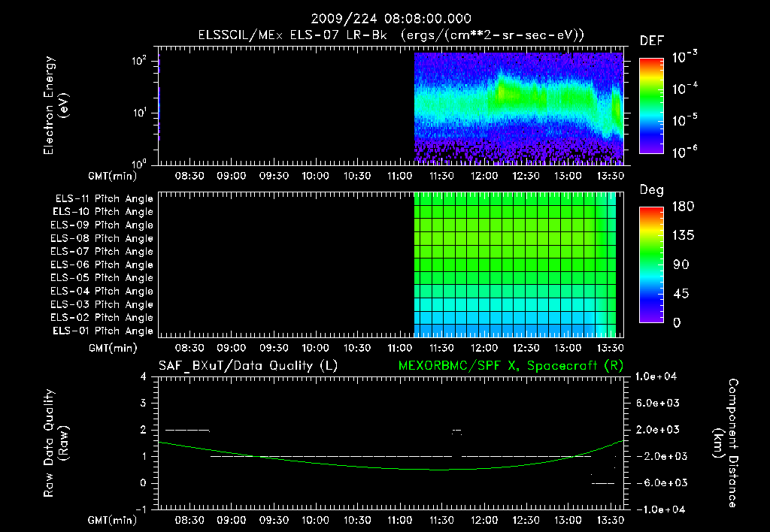Screen dimensions: 770x532
Task: Click the 4 tick on the data quality axis
Action: click(x=144, y=377)
